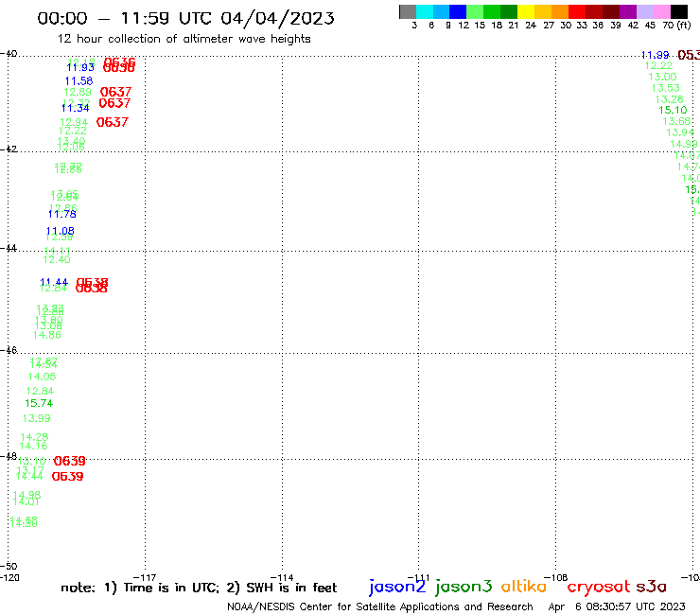The height and width of the screenshot is (615, 700).
Task: Select the -114 longitude axis label
Action: coord(282,578)
